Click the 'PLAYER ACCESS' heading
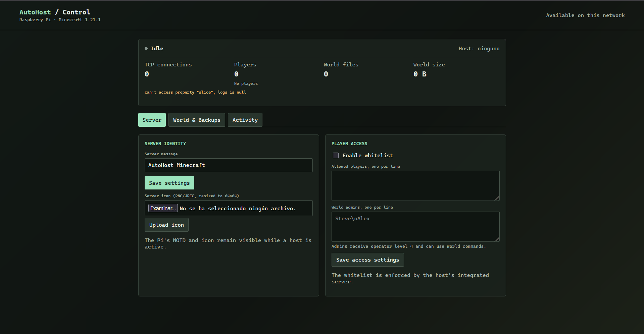Image resolution: width=644 pixels, height=334 pixels. 349,144
